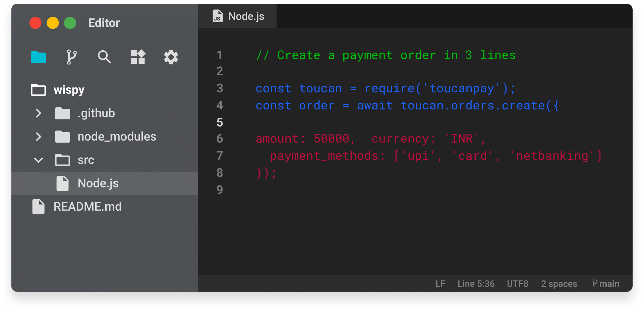Click the Line 5:36 cursor position indicator

coord(476,284)
